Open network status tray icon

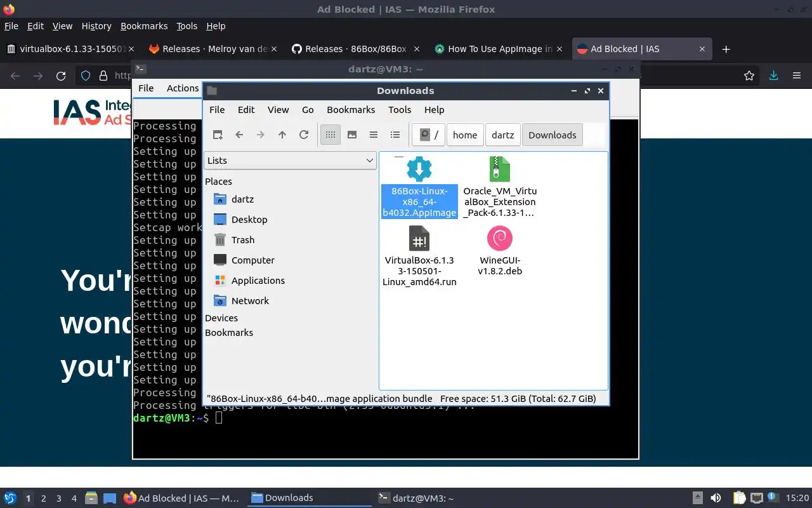click(756, 498)
